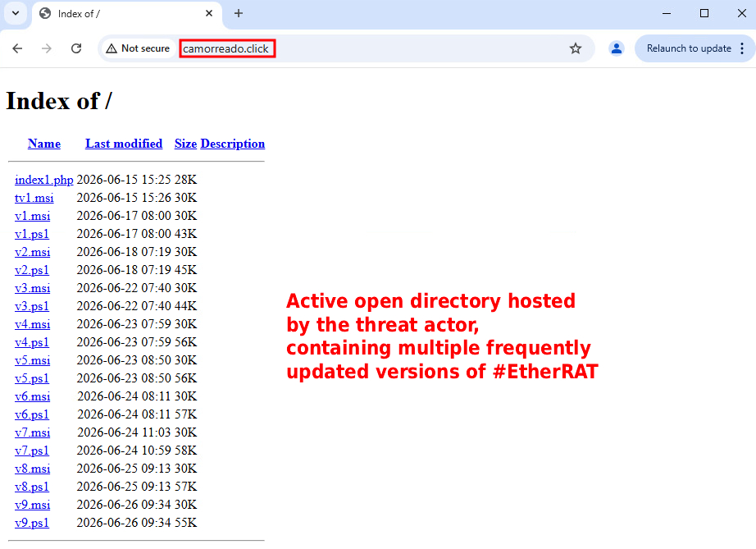
Task: Open the v8.msi link
Action: [x=32, y=469]
